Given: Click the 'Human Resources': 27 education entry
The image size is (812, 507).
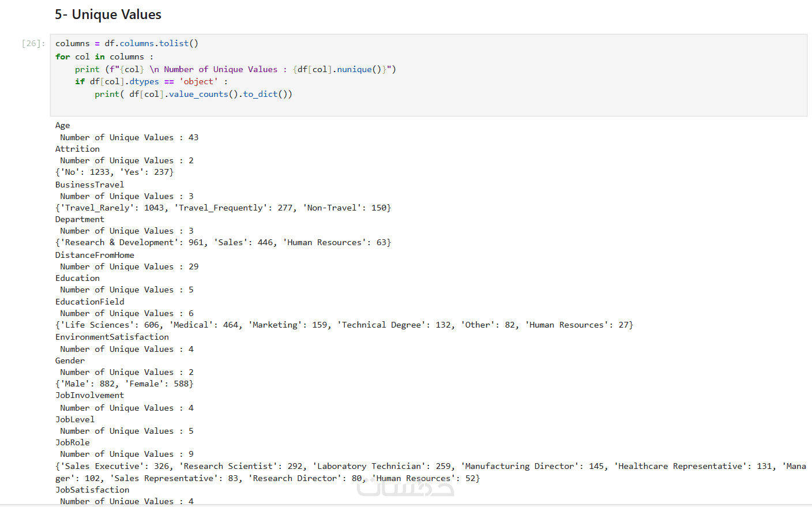Looking at the screenshot, I should (x=577, y=325).
